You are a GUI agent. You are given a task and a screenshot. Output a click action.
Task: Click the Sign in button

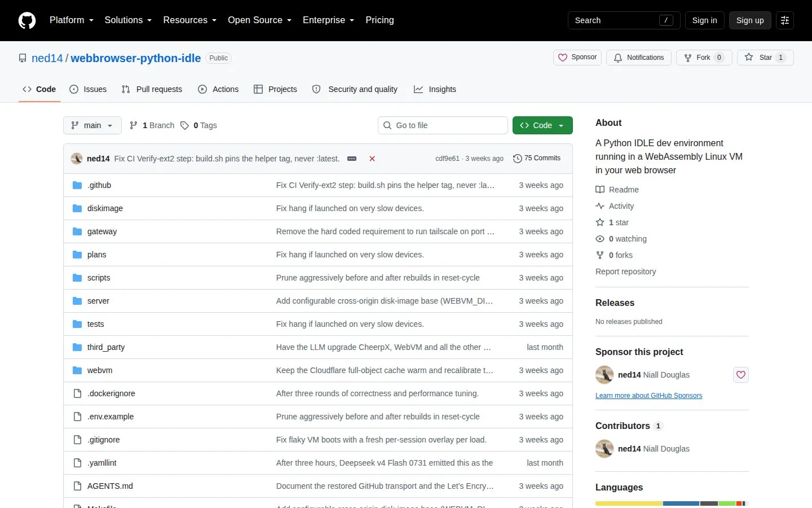point(705,20)
